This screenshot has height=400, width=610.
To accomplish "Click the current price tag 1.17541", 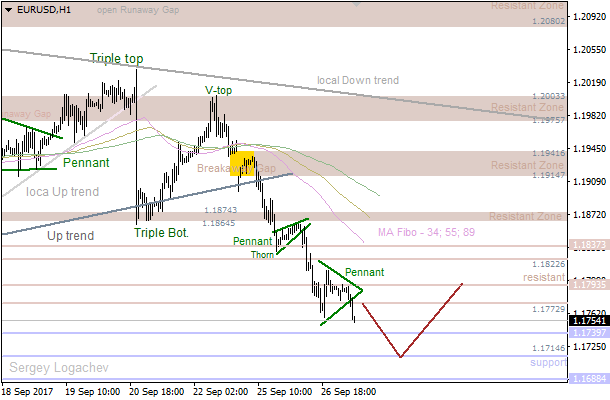I will tap(586, 321).
